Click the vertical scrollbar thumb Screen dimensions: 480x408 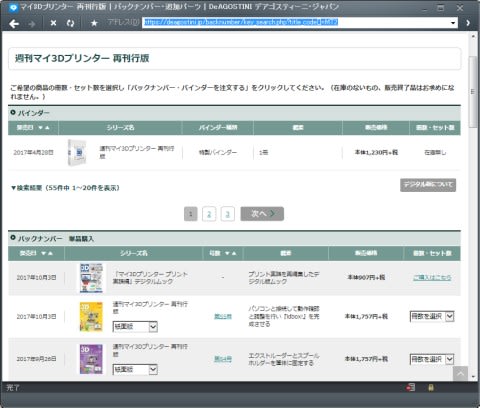point(473,92)
